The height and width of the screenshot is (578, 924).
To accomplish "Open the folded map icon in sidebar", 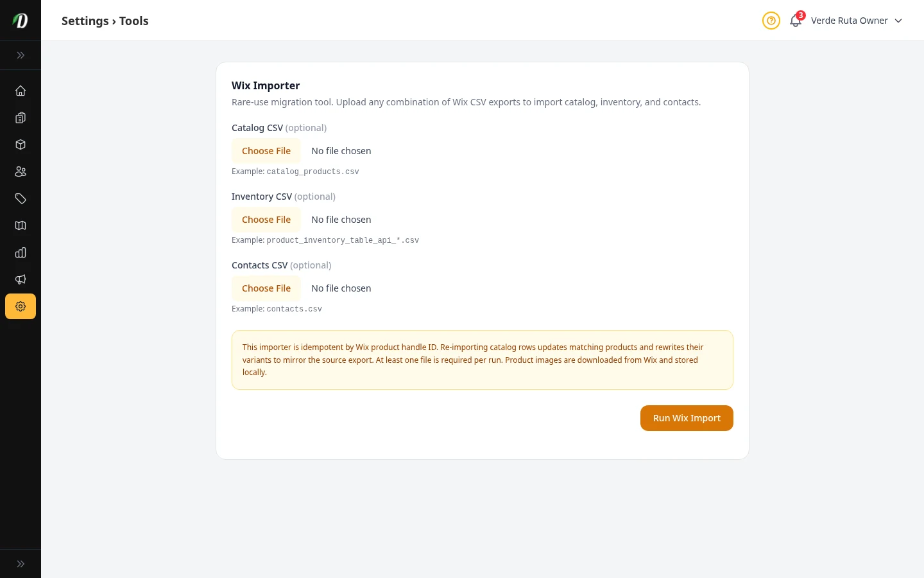I will (x=21, y=225).
